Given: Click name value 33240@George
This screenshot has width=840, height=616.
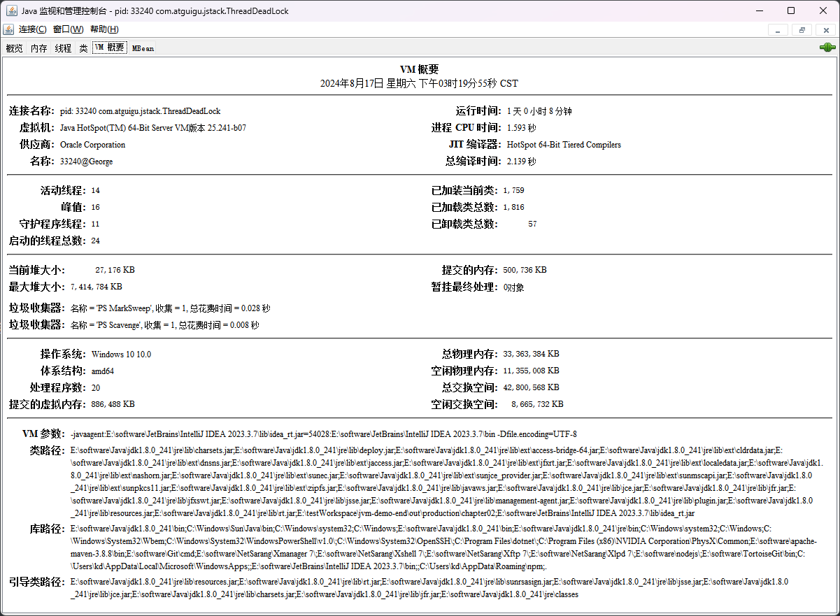Looking at the screenshot, I should pyautogui.click(x=86, y=162).
